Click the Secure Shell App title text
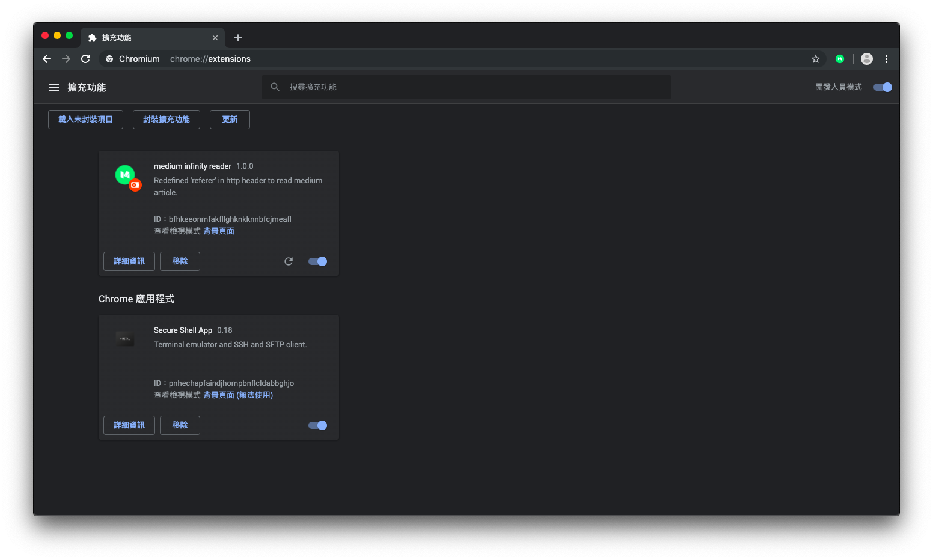933x560 pixels. click(183, 330)
